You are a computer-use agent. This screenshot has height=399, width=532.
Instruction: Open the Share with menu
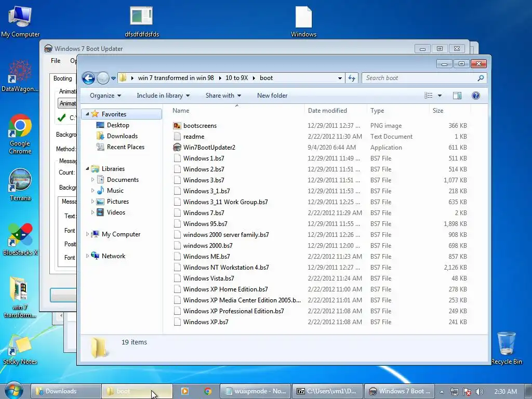point(223,96)
